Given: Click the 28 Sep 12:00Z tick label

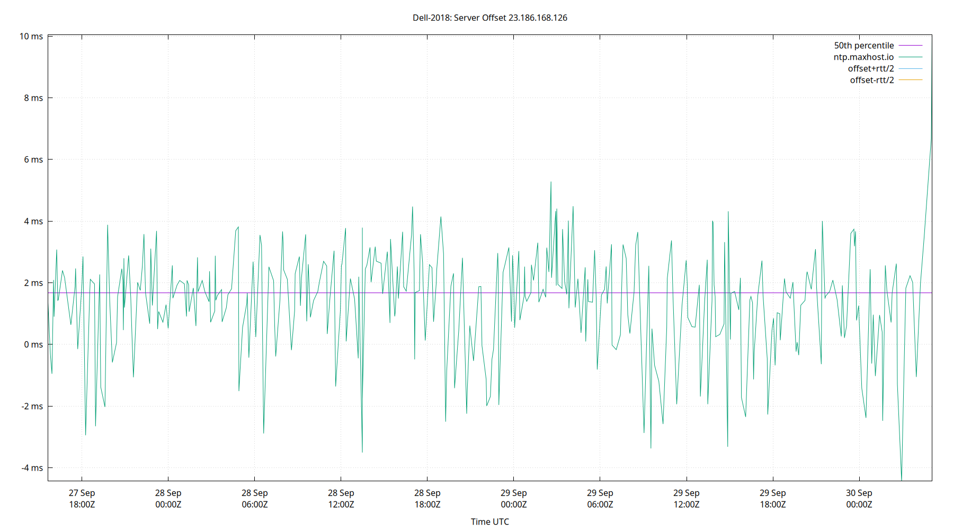Looking at the screenshot, I should pos(341,499).
